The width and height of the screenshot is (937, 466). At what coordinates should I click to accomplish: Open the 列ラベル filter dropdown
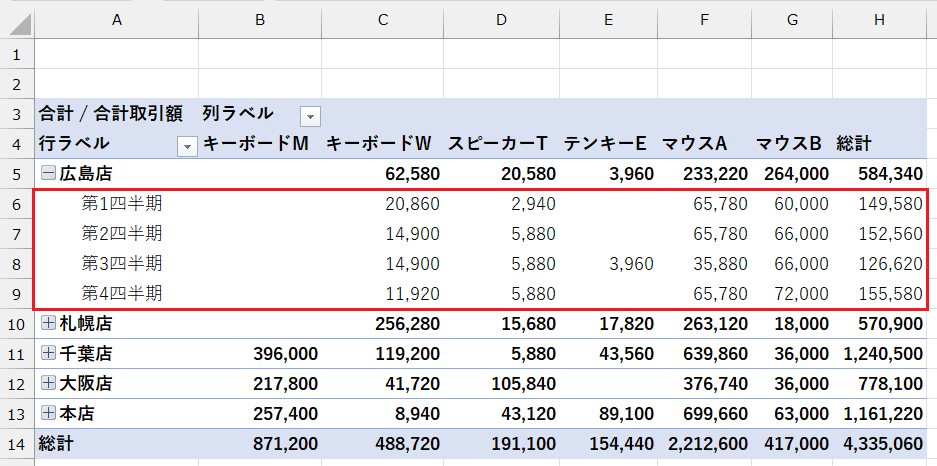tap(310, 116)
